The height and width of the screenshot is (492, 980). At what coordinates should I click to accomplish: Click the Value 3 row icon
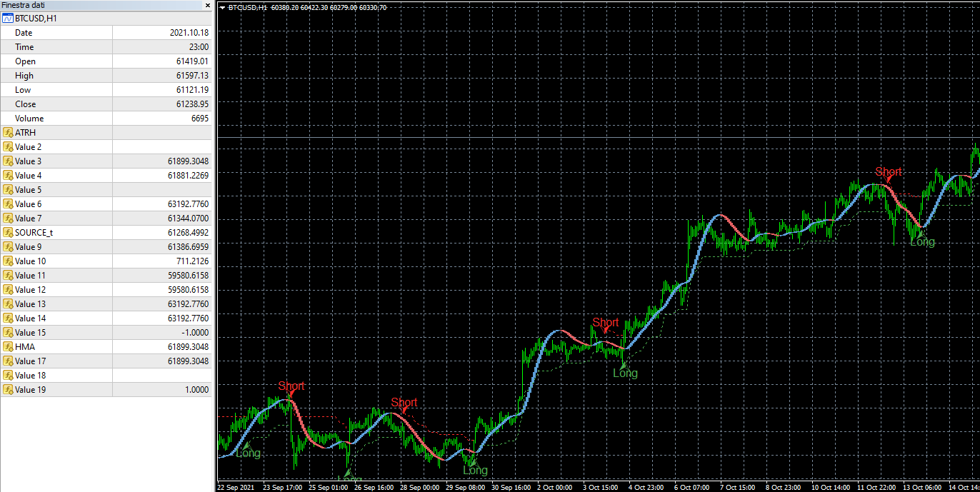pyautogui.click(x=8, y=161)
